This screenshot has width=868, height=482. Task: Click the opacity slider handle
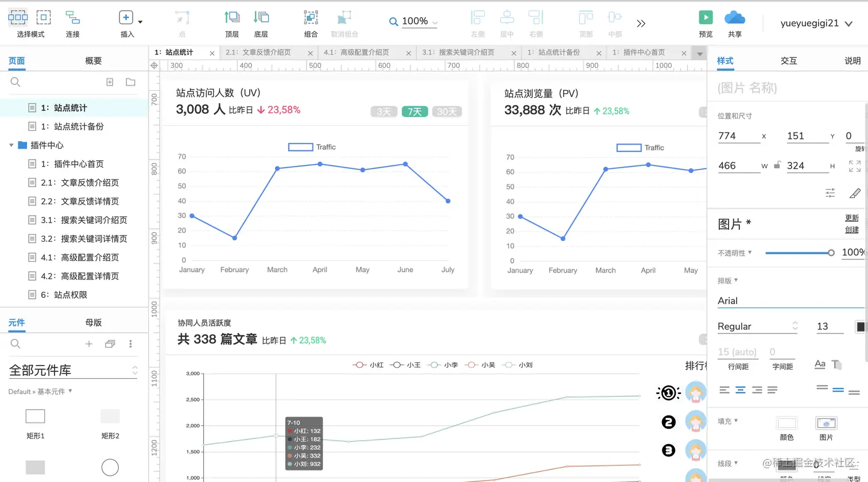(x=831, y=252)
